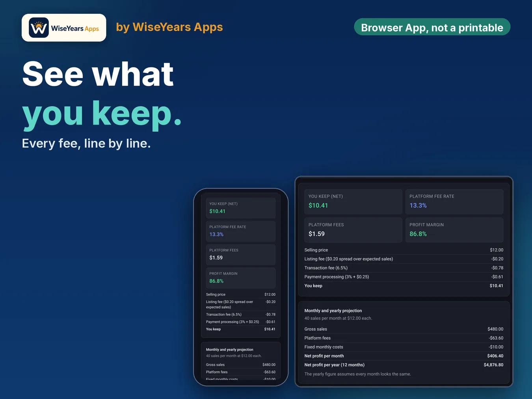This screenshot has width=532, height=399.
Task: Click the Gross sales $480.00 row in phone mockup
Action: pos(240,365)
